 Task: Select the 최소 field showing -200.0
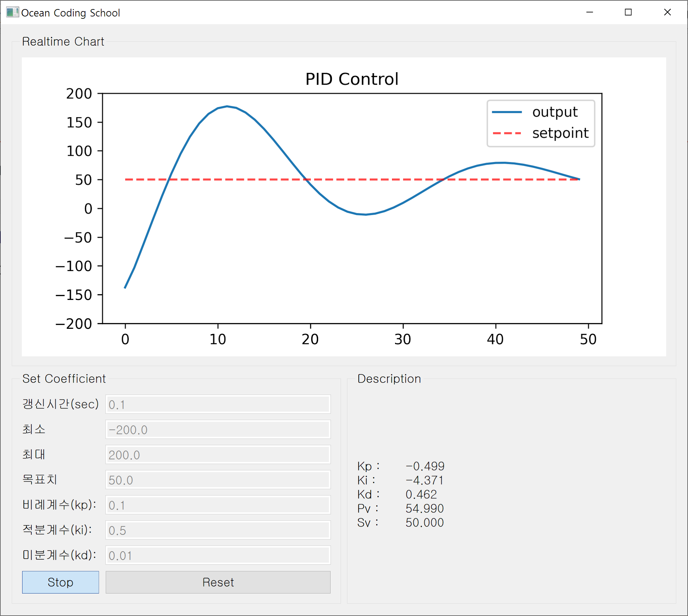tap(218, 430)
